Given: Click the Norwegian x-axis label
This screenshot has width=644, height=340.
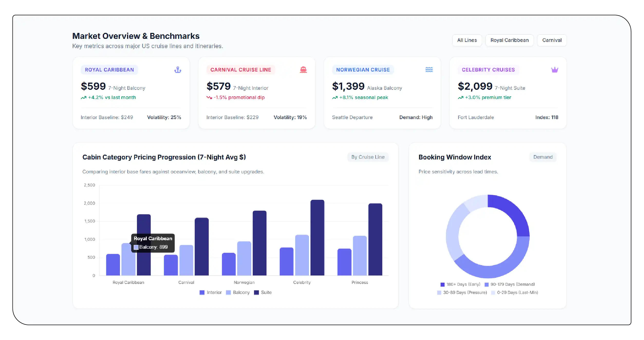Looking at the screenshot, I should [244, 282].
